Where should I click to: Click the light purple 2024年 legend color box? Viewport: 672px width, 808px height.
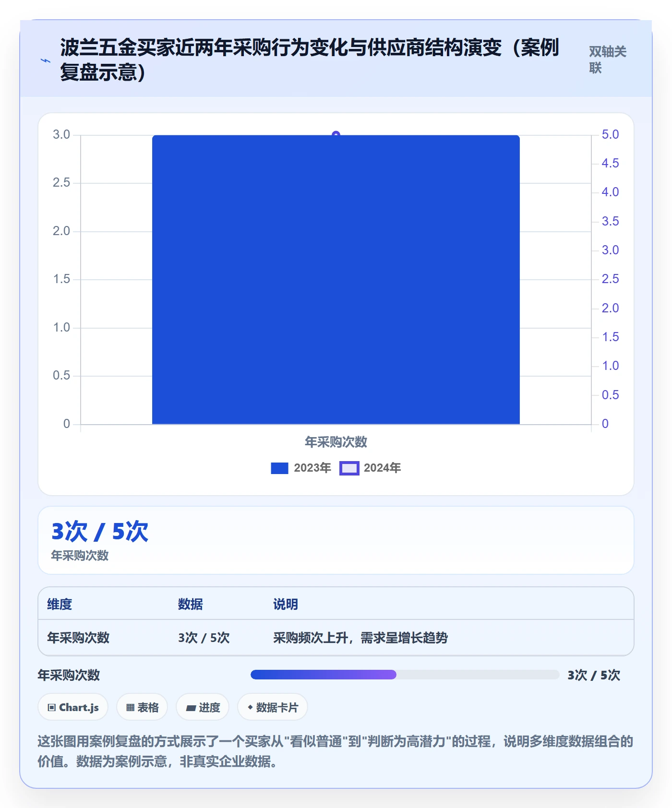tap(349, 468)
